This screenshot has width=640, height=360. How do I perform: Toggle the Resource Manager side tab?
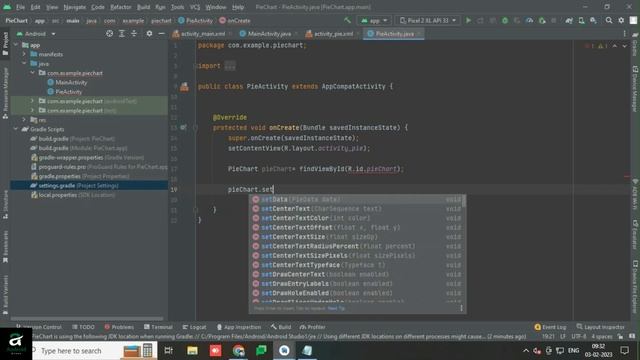[5, 93]
